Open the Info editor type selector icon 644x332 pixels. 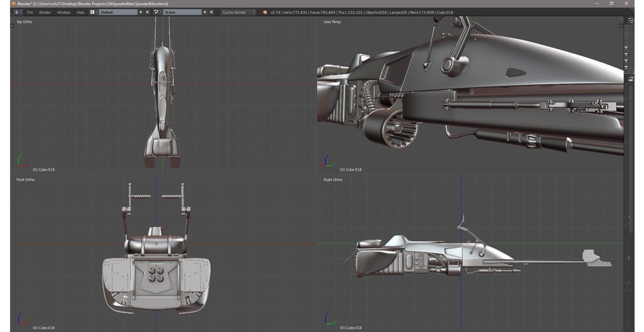18,12
